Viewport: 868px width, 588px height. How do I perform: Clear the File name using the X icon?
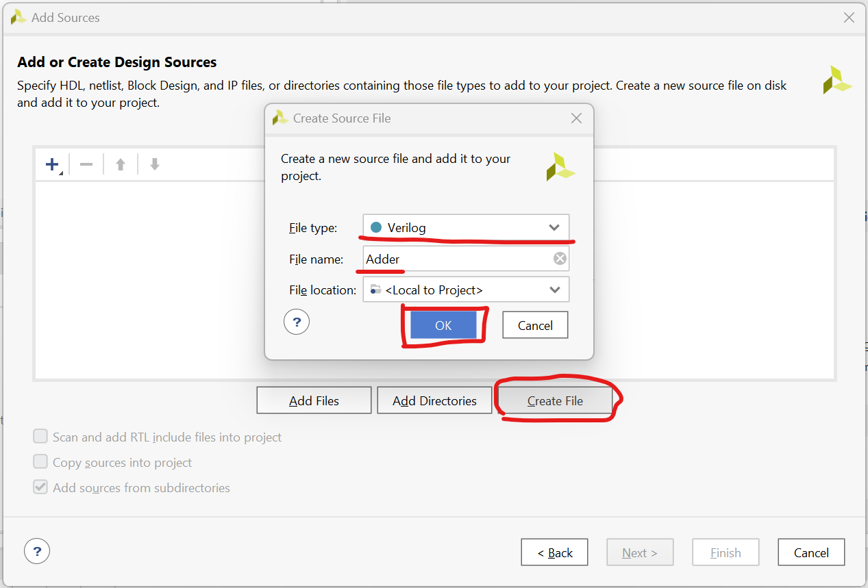tap(560, 258)
